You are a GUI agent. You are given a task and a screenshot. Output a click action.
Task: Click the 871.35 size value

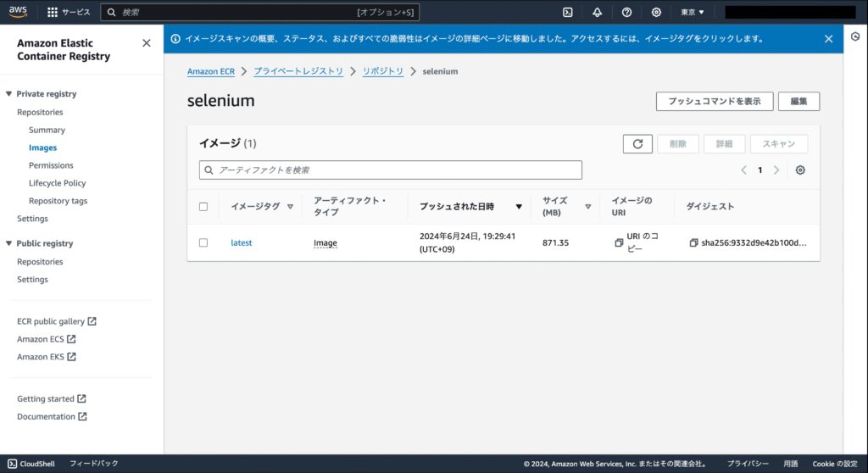555,242
